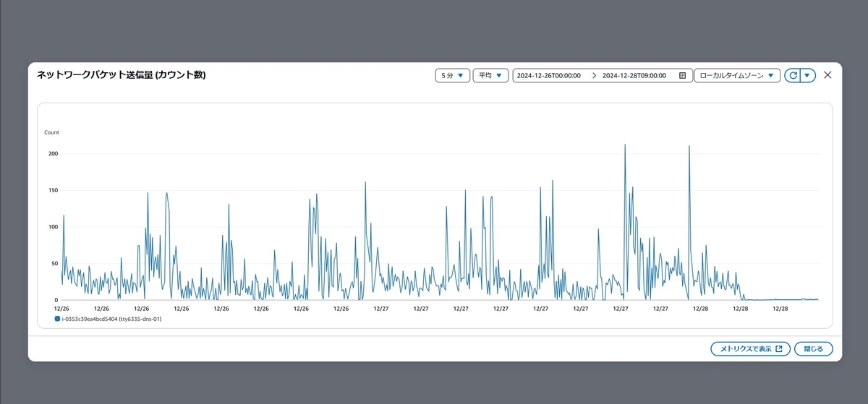This screenshot has height=404, width=868.
Task: Click the 50 y-axis value
Action: pos(55,263)
